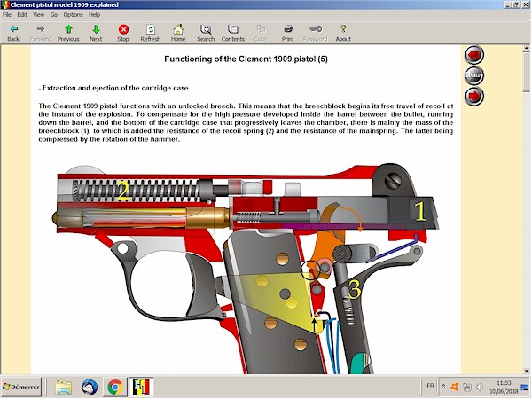
Task: Minimize the Clement pistol window
Action: [508, 4]
